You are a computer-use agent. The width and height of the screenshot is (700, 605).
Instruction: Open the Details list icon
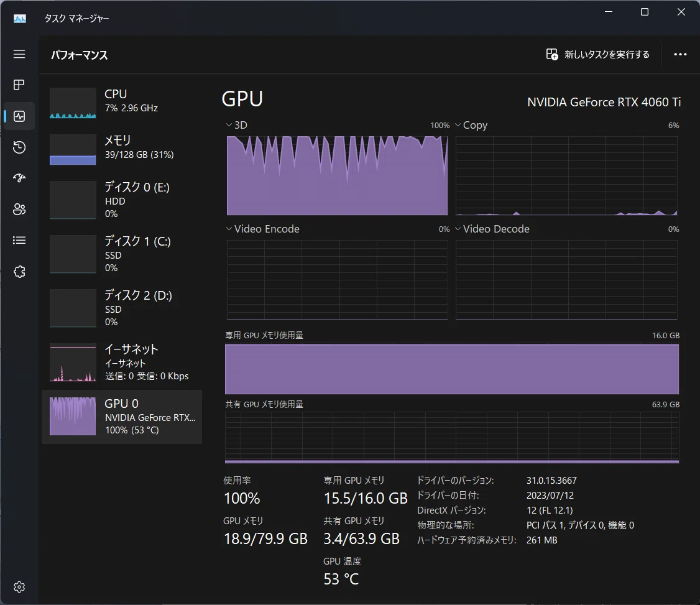pyautogui.click(x=19, y=240)
